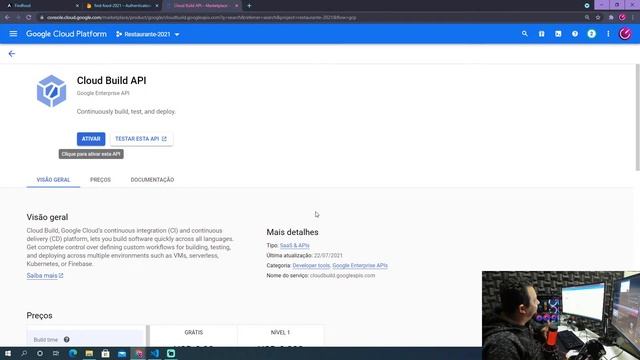This screenshot has height=360, width=640.
Task: Reload the page with the browser refresh button
Action: [29, 18]
